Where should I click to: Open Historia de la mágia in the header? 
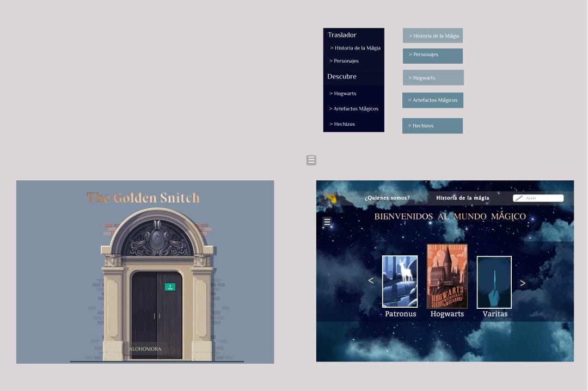point(462,198)
